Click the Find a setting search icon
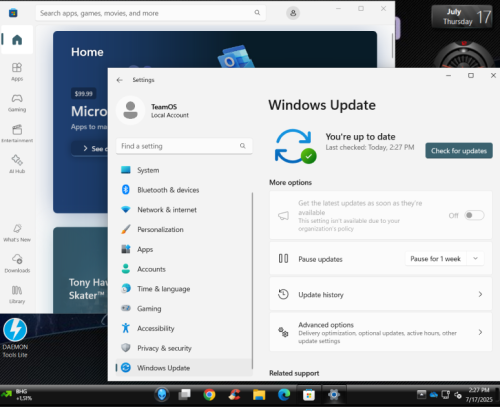This screenshot has height=407, width=500. coord(243,146)
